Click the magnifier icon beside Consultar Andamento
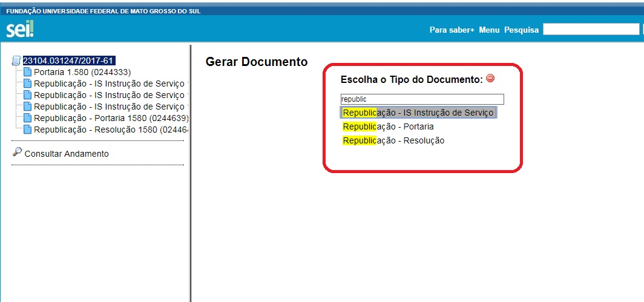644x302 pixels. [x=17, y=153]
